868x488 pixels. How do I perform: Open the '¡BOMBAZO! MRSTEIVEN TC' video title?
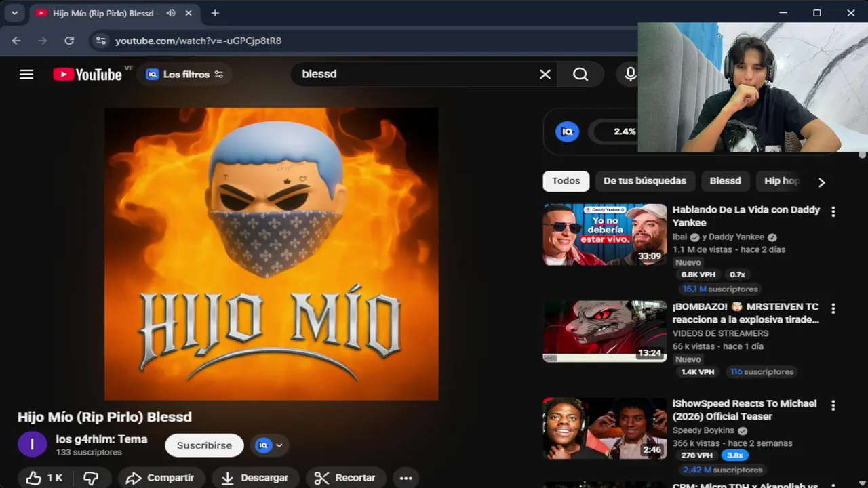(746, 313)
